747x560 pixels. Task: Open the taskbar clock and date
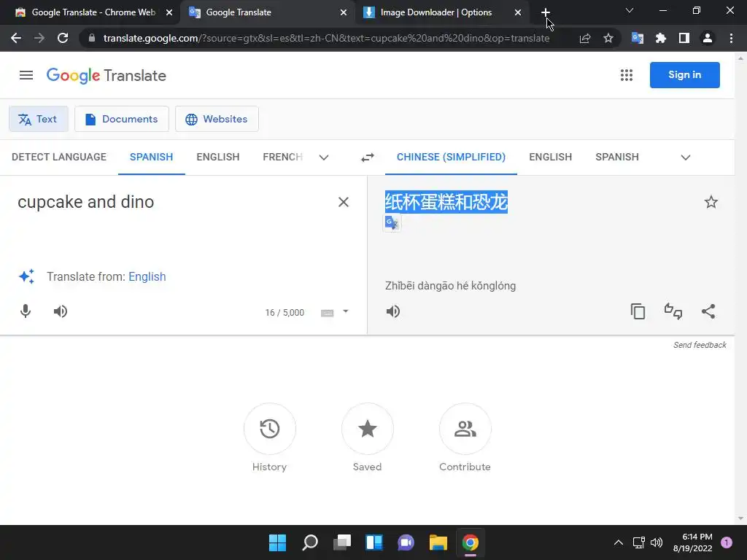click(x=693, y=542)
